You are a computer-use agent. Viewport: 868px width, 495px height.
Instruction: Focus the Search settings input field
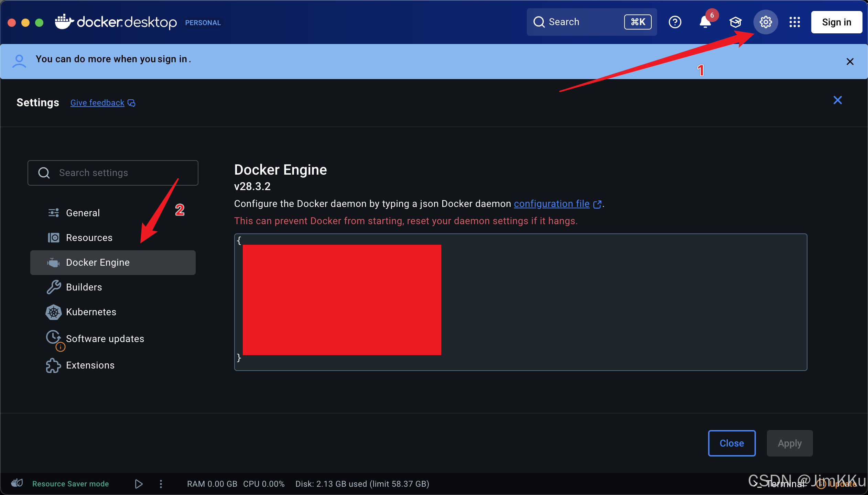pyautogui.click(x=113, y=173)
